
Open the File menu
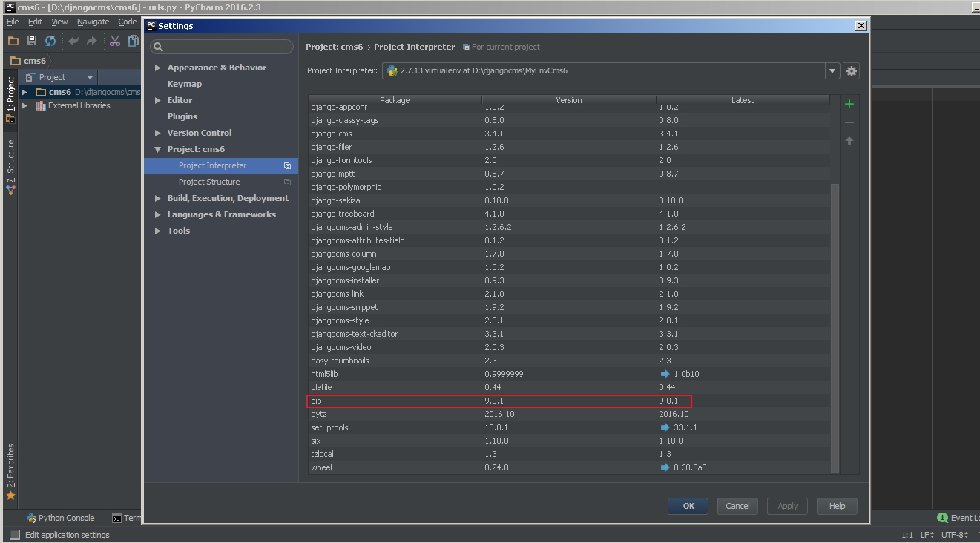tap(13, 22)
